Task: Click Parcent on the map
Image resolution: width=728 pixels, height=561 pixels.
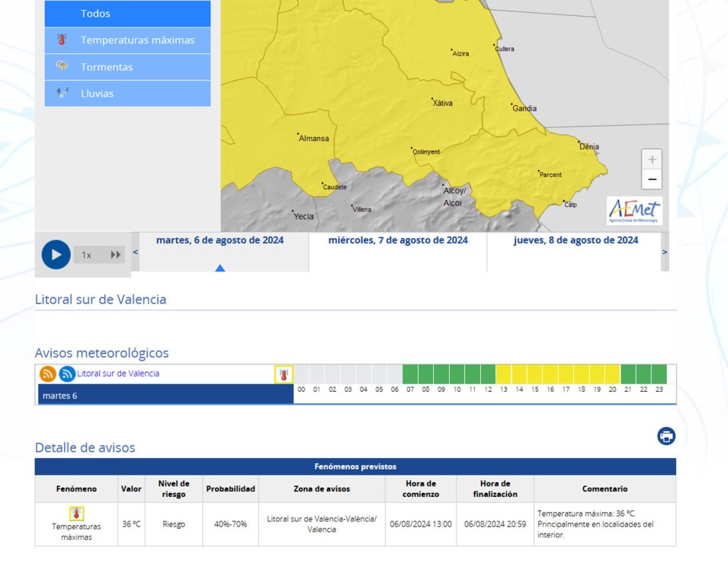Action: [550, 175]
